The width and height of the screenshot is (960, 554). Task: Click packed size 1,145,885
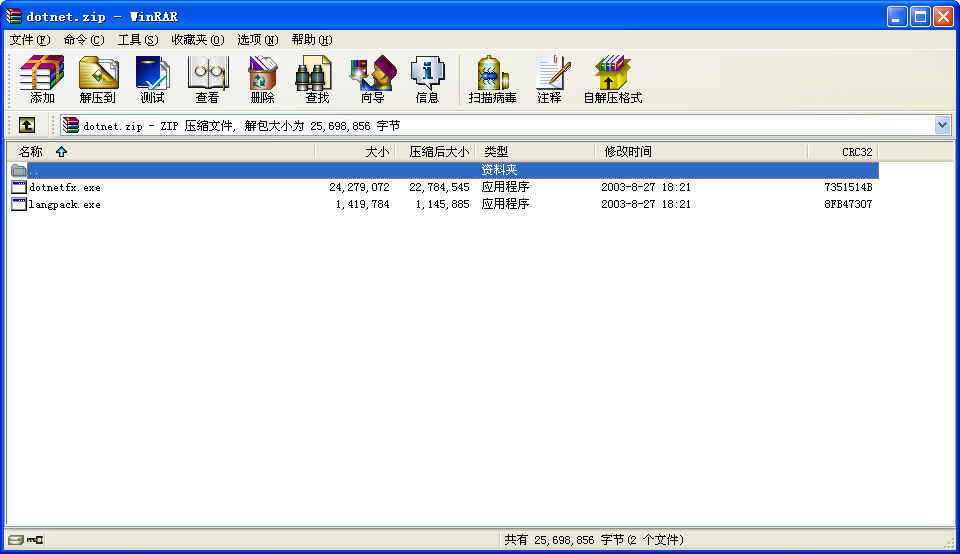442,204
